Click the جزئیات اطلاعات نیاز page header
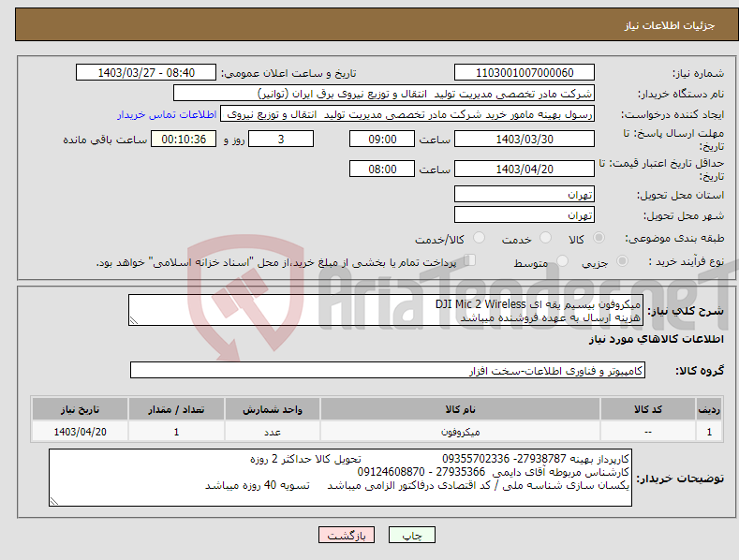This screenshot has width=739, height=560. [670, 25]
